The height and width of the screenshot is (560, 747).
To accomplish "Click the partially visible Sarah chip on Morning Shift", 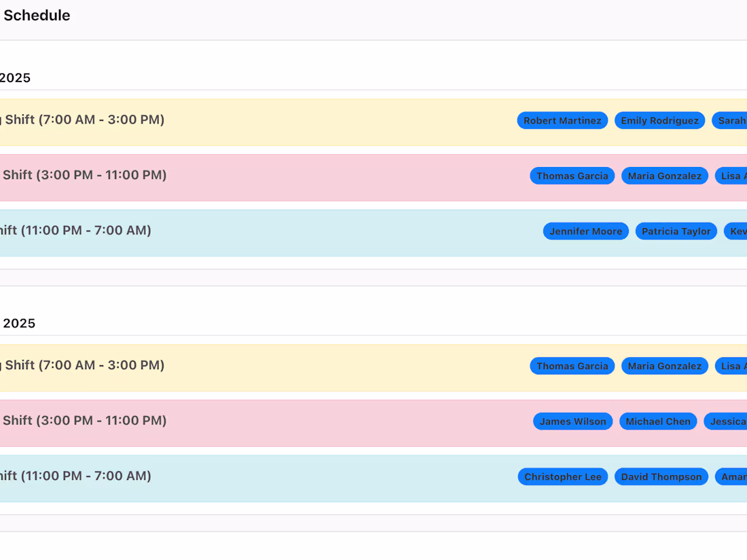I will pos(733,120).
